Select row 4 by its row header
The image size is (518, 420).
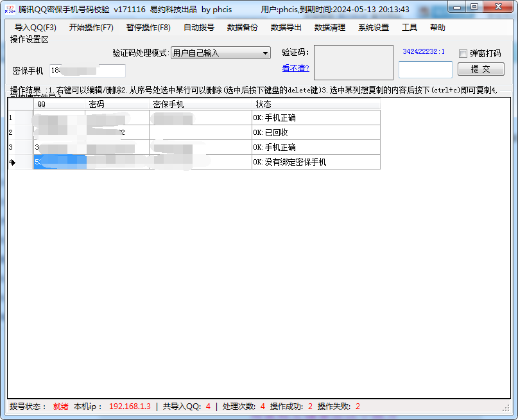(21, 162)
